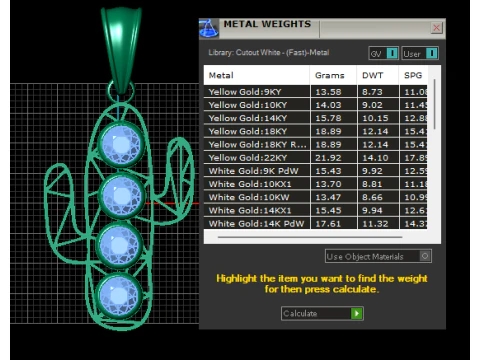
Task: Click the green arrow on Calculate
Action: point(356,313)
